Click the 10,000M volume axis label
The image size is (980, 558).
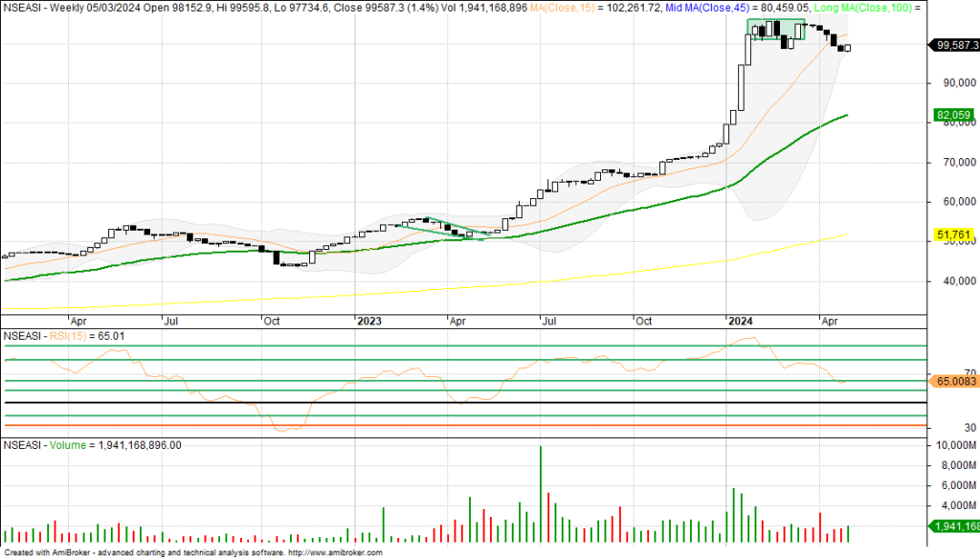pos(950,446)
